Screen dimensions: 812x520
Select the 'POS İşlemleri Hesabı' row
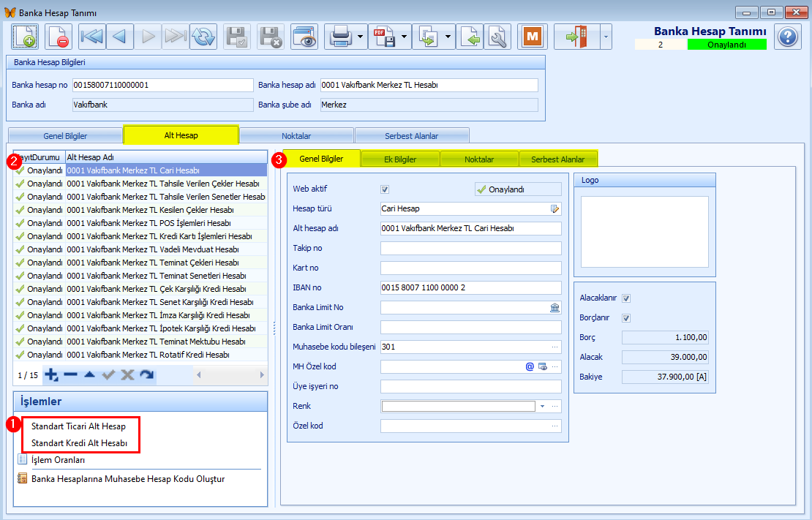[x=140, y=223]
